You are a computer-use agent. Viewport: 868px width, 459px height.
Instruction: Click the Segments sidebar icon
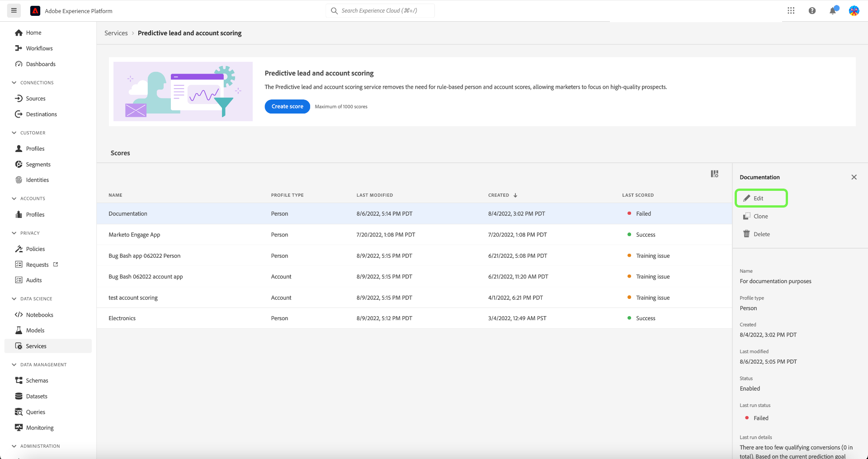click(19, 165)
